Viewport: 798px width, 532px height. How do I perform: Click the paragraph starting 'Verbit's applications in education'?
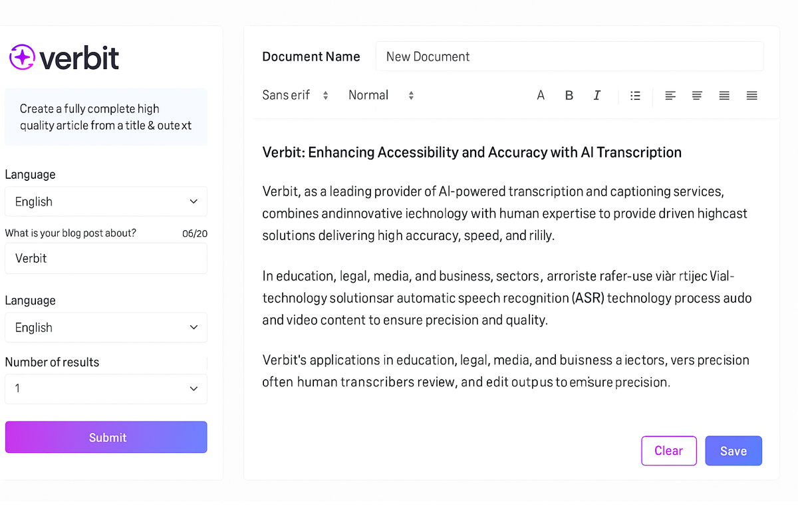505,371
